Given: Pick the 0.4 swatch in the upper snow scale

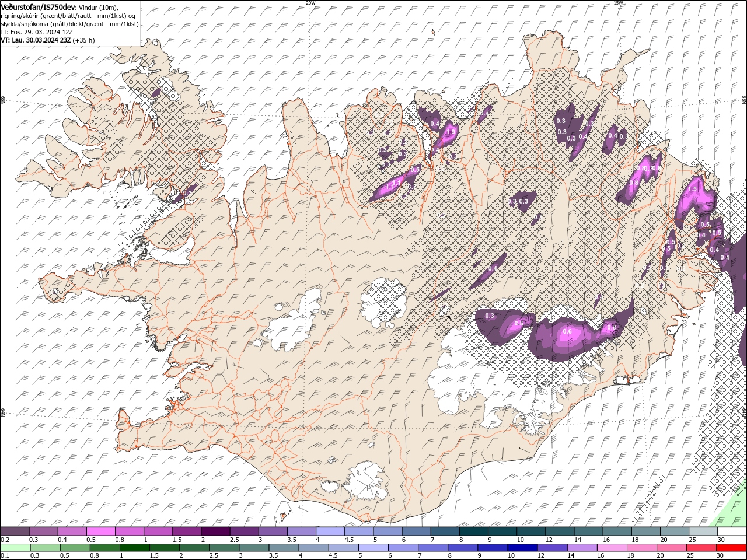Looking at the screenshot, I should 72,531.
